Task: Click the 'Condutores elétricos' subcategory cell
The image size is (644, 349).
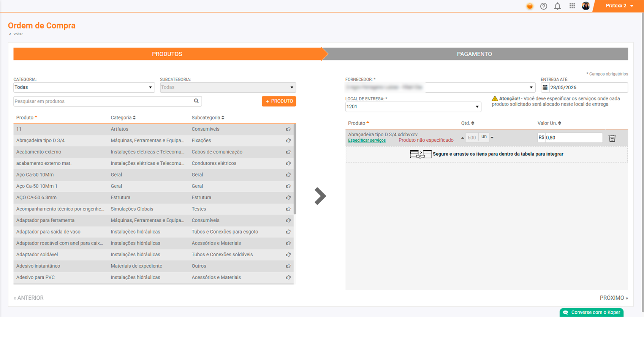Action: [x=214, y=163]
